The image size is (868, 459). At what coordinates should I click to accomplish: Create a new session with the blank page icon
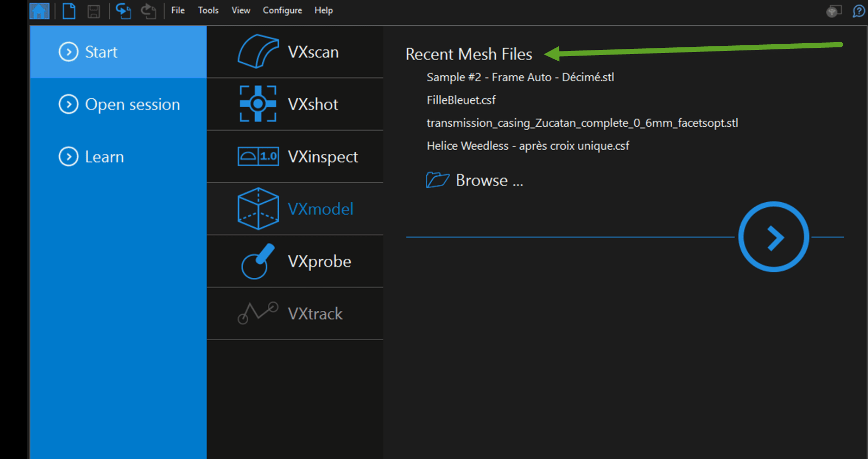(69, 11)
